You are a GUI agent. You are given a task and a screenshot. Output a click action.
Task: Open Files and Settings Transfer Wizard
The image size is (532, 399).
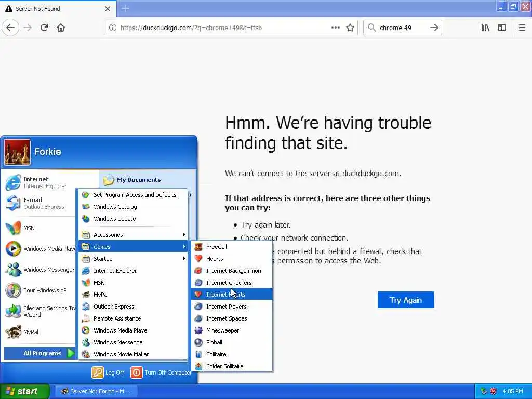pos(40,311)
